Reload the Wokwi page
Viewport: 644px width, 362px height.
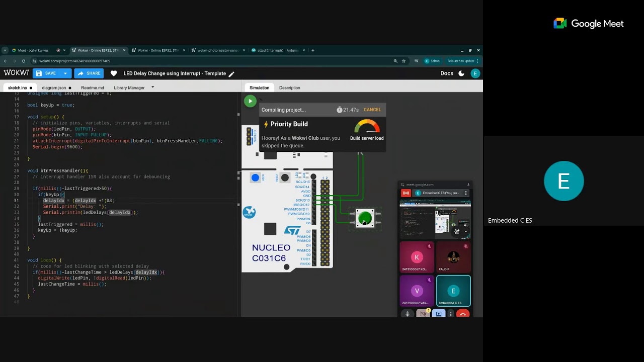[x=23, y=61]
